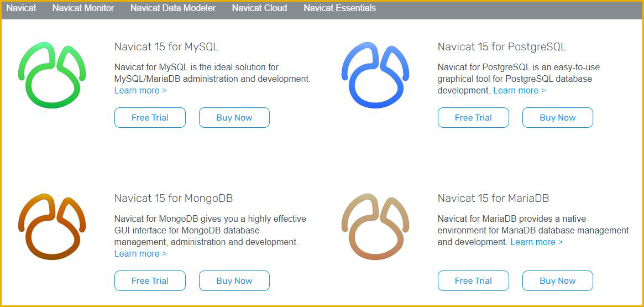Follow Learn more link under PostgreSQL description

tap(520, 90)
